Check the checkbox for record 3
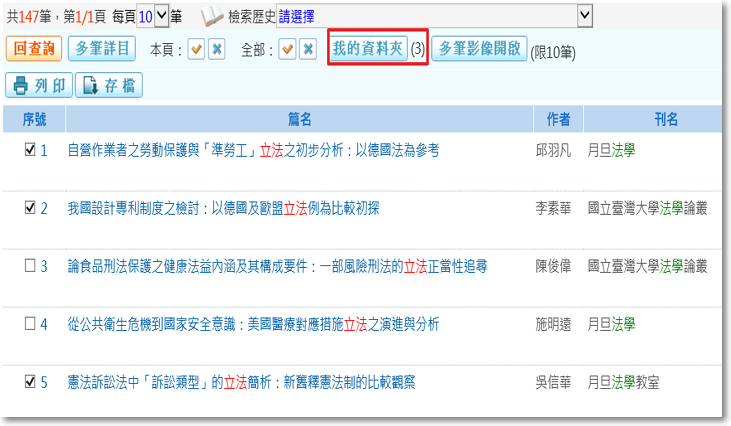 click(30, 266)
